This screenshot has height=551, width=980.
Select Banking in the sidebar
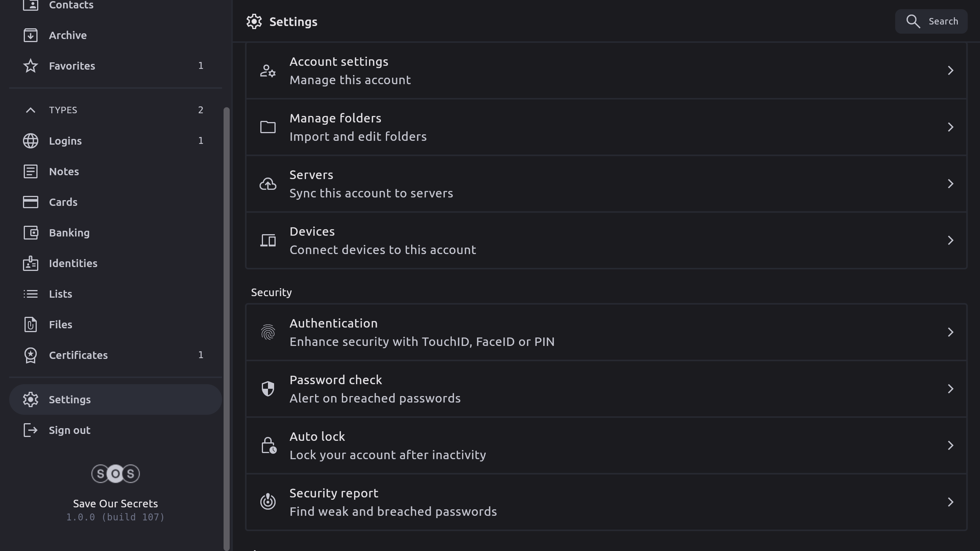tap(69, 233)
